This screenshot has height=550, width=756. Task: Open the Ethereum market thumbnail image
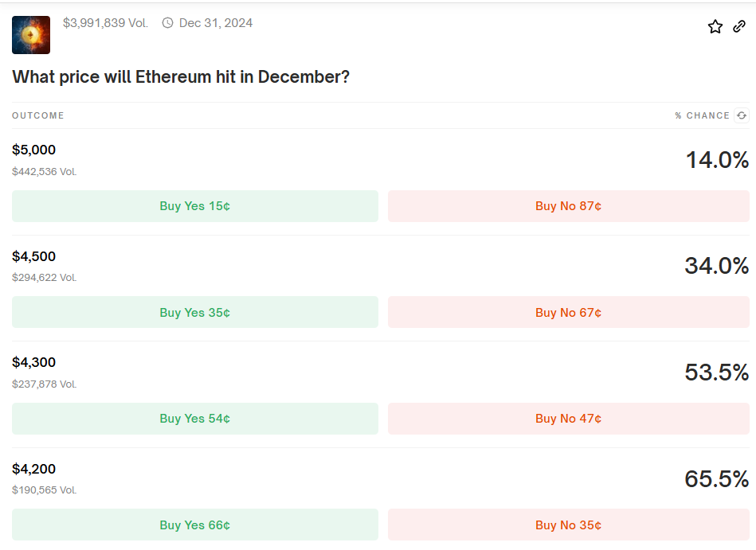(31, 35)
